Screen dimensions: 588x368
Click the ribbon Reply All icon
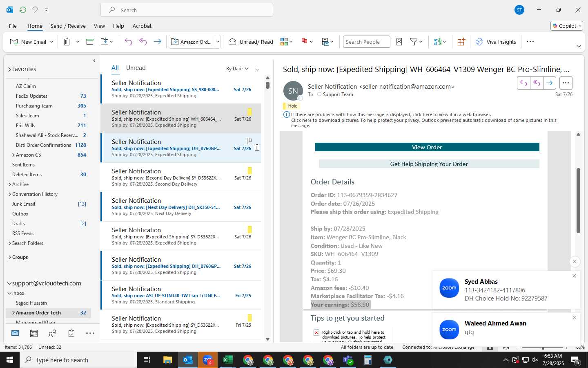coord(143,42)
